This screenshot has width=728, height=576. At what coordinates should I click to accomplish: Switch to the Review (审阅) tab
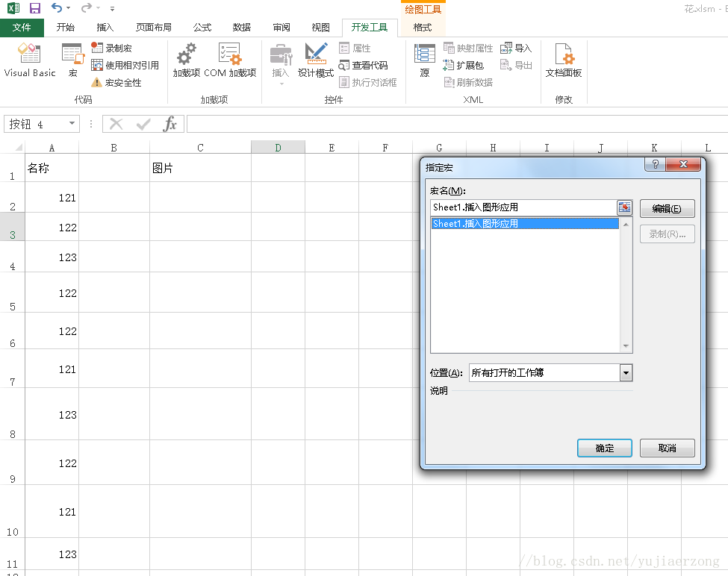pos(281,28)
